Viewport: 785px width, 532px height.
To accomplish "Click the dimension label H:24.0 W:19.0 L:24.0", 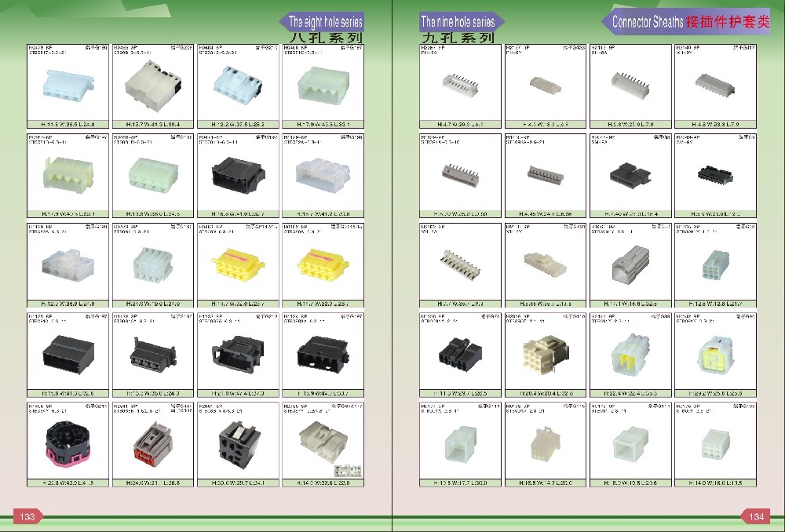I will [x=153, y=304].
